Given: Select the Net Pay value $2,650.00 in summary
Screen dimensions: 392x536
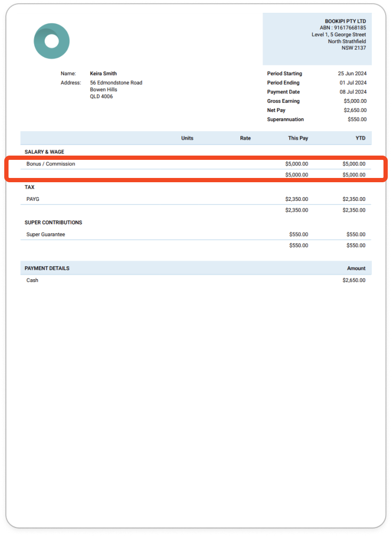Looking at the screenshot, I should [355, 110].
